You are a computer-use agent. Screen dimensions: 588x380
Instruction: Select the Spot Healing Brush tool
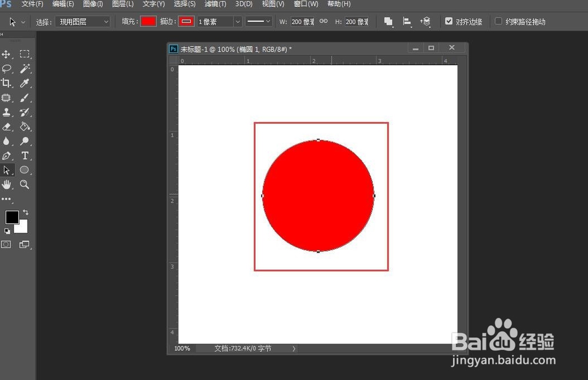click(6, 98)
